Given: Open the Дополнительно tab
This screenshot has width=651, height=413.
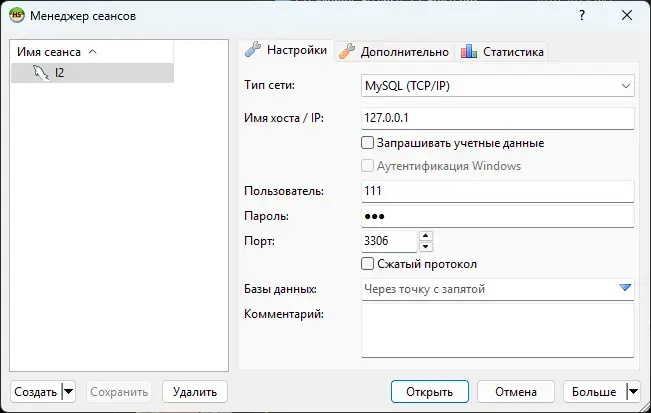Looking at the screenshot, I should (x=394, y=52).
